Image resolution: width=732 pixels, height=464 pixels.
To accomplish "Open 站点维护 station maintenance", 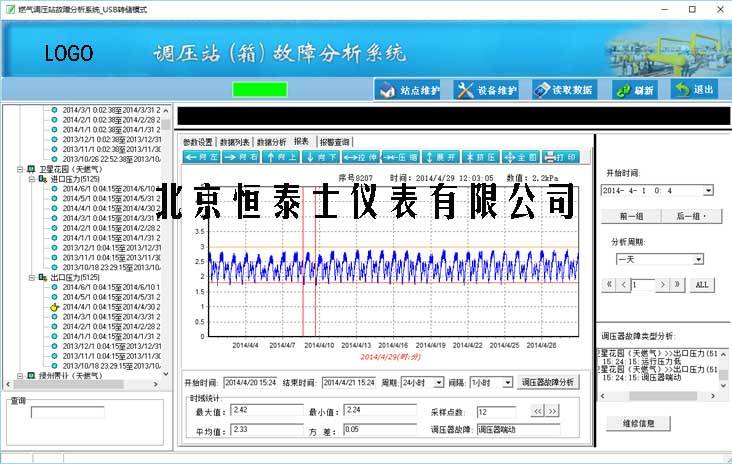I will (409, 90).
